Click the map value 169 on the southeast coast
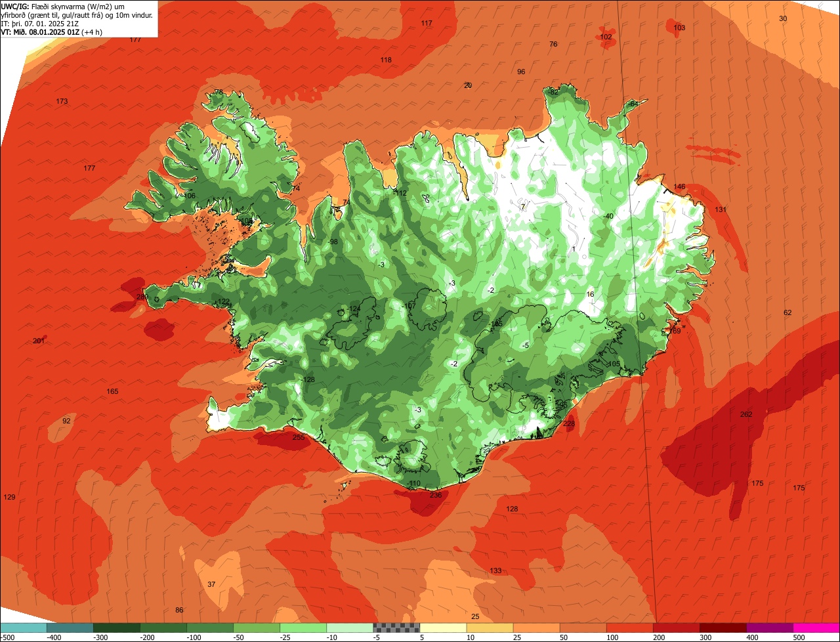 (675, 332)
